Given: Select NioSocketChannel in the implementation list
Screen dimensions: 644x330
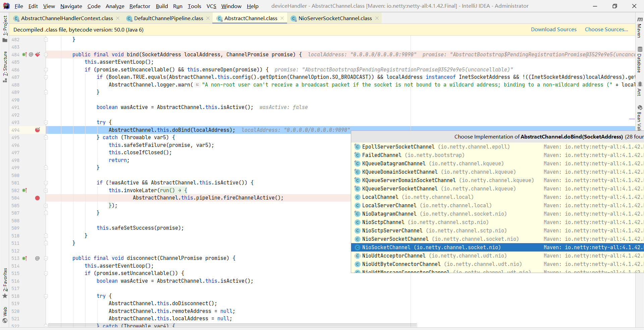Looking at the screenshot, I should pyautogui.click(x=497, y=247).
